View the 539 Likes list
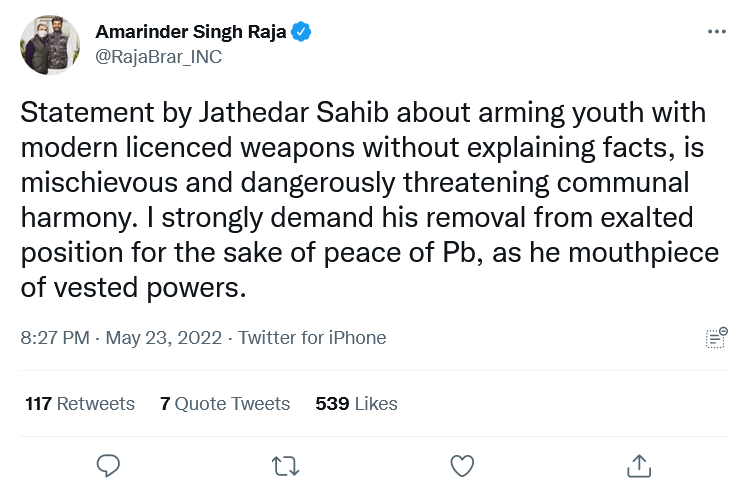748x495 pixels. [x=356, y=404]
